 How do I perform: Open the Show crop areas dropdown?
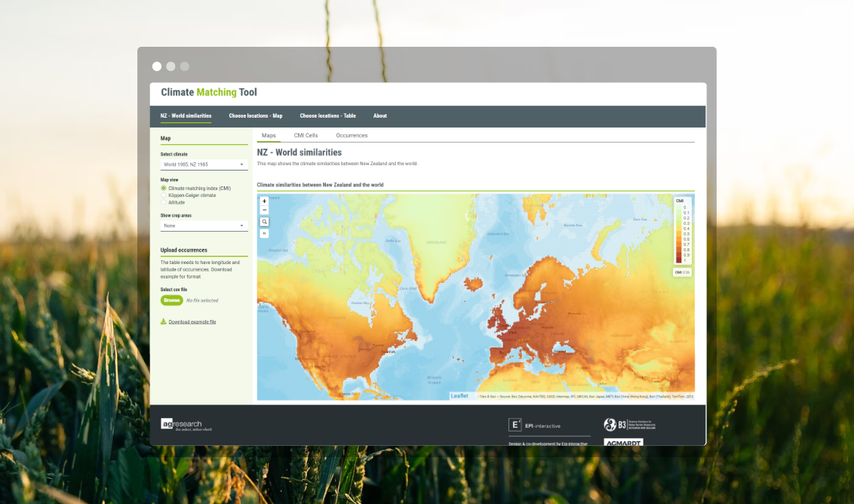[x=204, y=226]
